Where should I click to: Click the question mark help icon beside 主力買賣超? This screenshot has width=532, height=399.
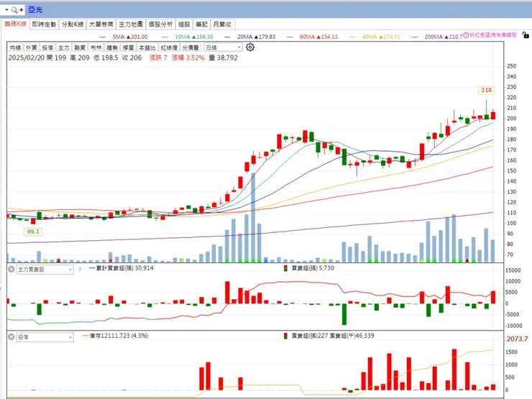tap(80, 270)
